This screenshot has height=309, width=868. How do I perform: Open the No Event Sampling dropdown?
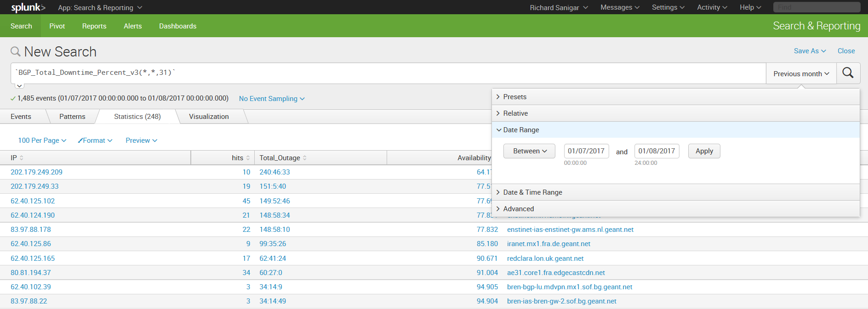tap(271, 99)
